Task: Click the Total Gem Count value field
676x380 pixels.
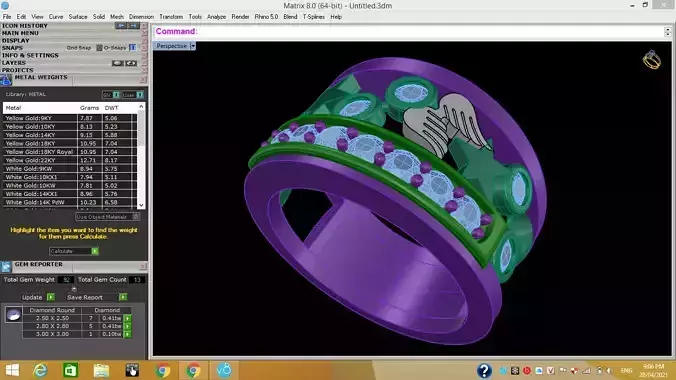Action: tap(137, 280)
